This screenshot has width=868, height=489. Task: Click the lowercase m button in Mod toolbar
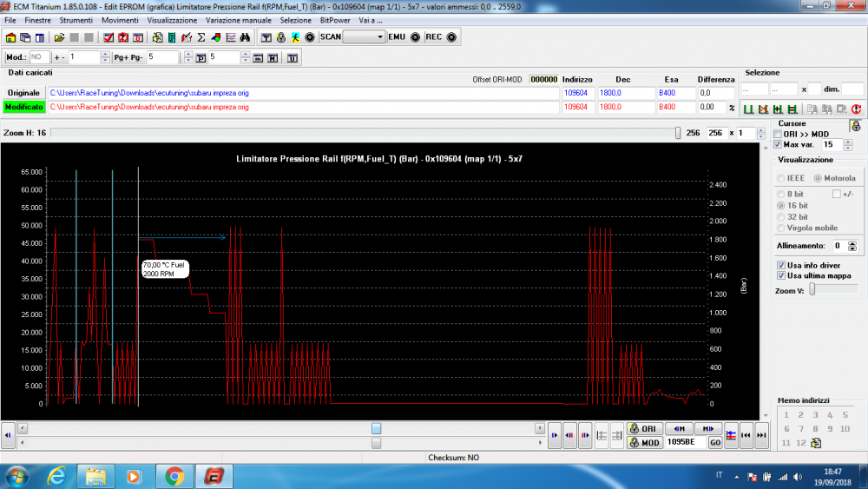click(x=258, y=57)
